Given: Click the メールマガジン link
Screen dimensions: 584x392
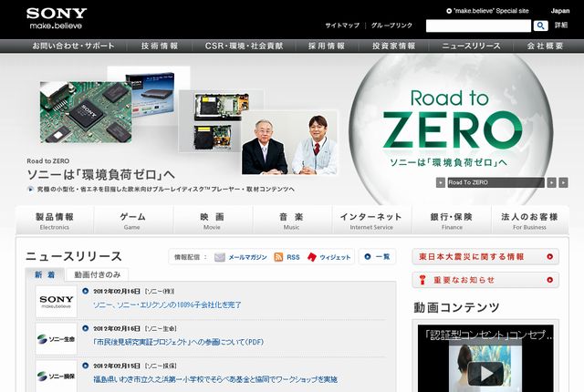Looking at the screenshot, I should click(247, 257).
